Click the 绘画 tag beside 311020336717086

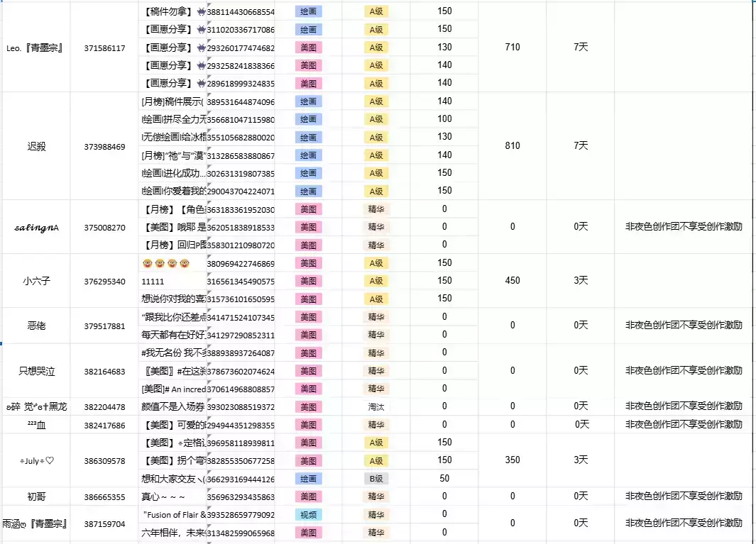309,29
